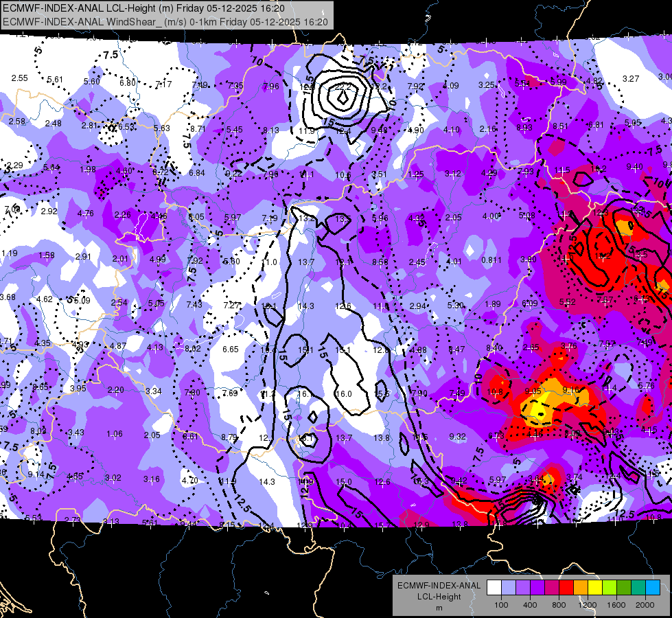Click the grid value 6.65
The width and height of the screenshot is (672, 618).
pos(230,349)
